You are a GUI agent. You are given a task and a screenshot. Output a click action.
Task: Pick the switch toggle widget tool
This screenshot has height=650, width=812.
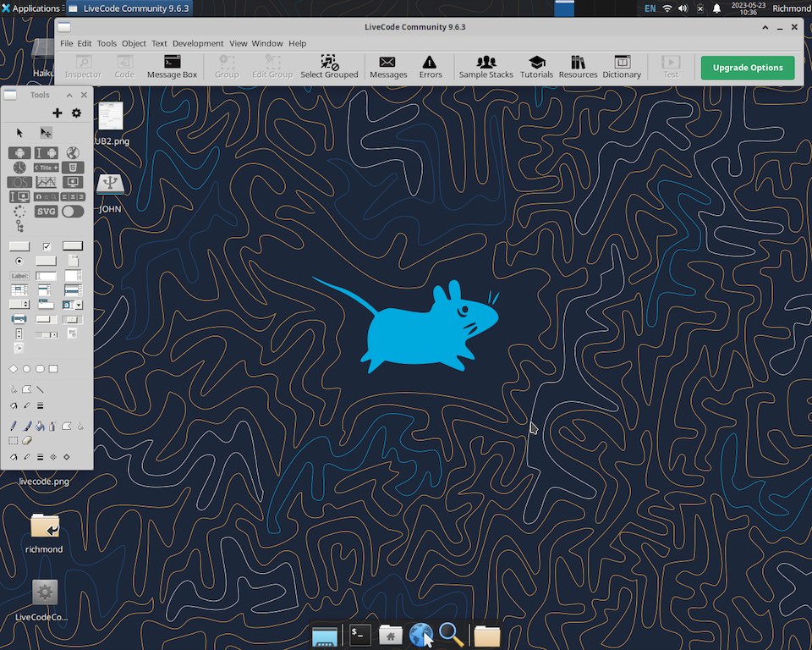point(73,212)
